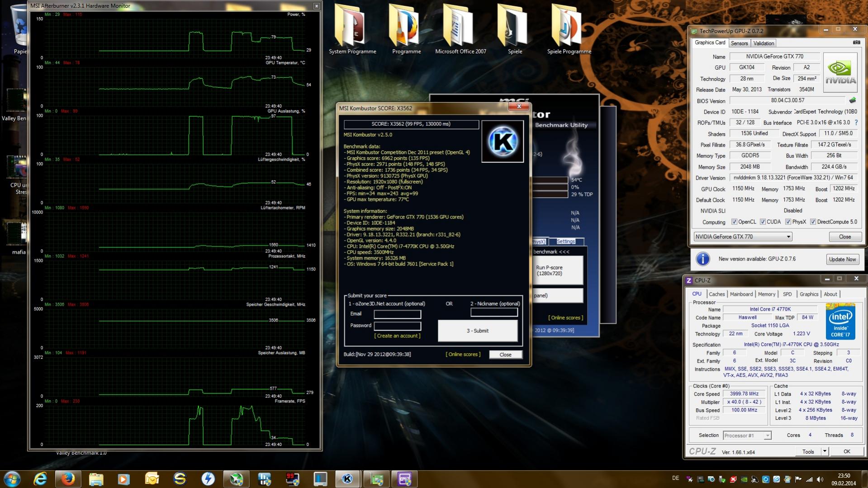The width and height of the screenshot is (868, 488).
Task: Switch to GPU-Z in the taskbar
Action: click(x=376, y=479)
